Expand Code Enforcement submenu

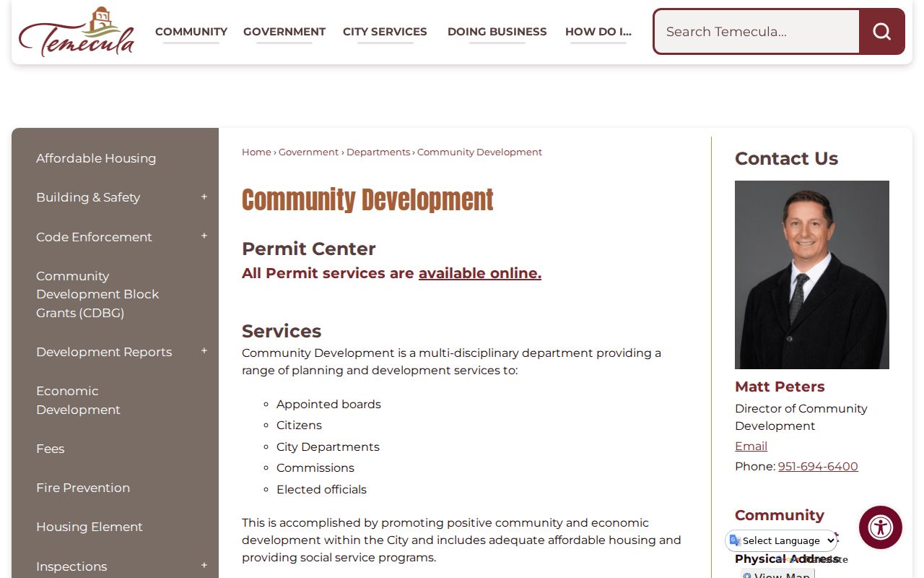point(204,236)
